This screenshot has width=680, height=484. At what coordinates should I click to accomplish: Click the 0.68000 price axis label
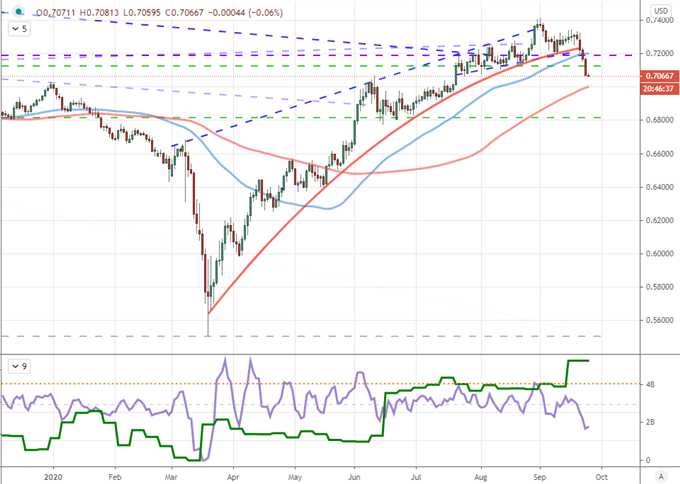click(x=659, y=120)
